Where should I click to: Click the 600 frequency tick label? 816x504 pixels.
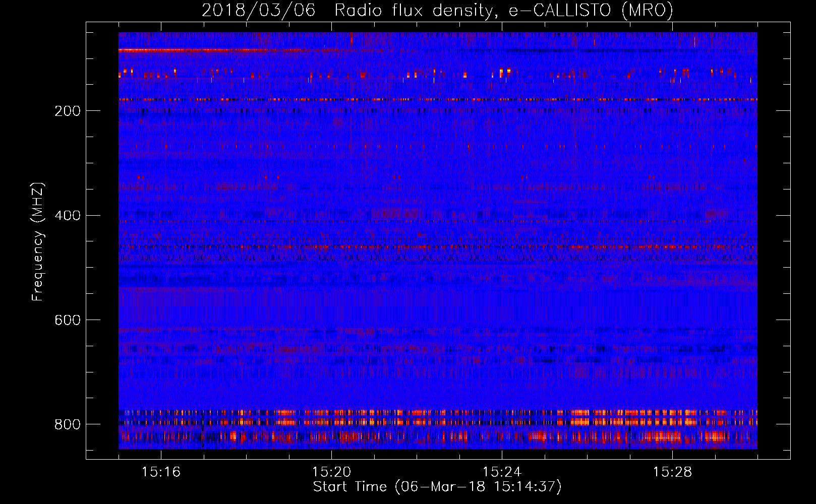pyautogui.click(x=68, y=320)
